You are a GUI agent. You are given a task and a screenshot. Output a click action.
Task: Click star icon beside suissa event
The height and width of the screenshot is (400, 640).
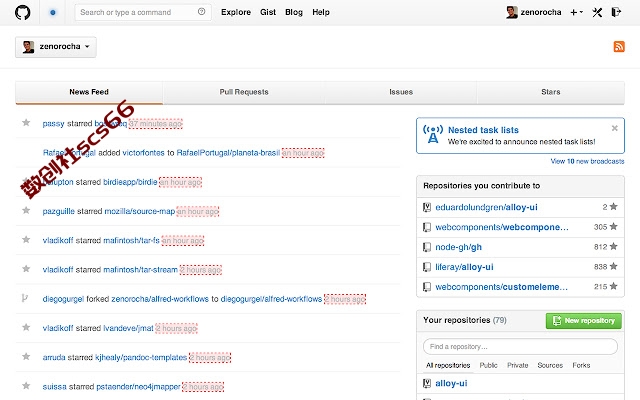[26, 386]
